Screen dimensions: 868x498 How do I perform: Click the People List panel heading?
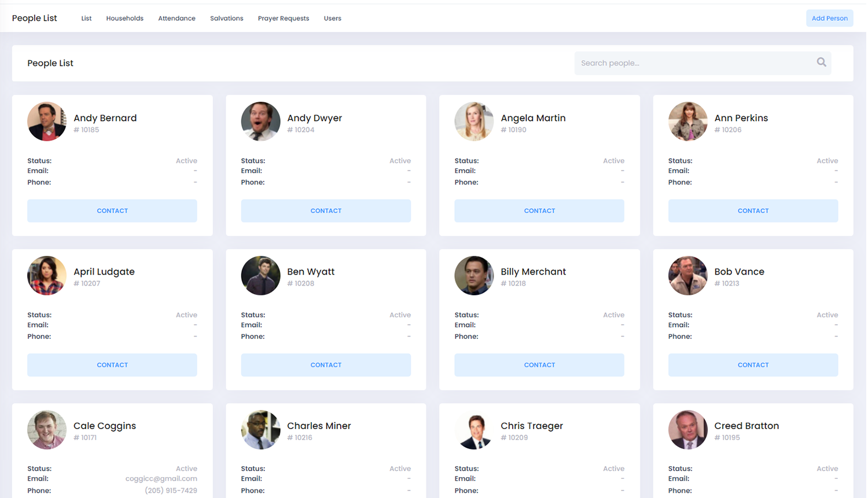50,63
